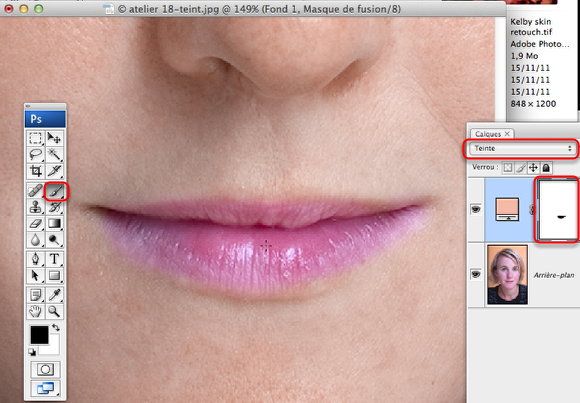Screen dimensions: 580x403
Task: Hide the Fond 1 fill layer
Action: (476, 209)
